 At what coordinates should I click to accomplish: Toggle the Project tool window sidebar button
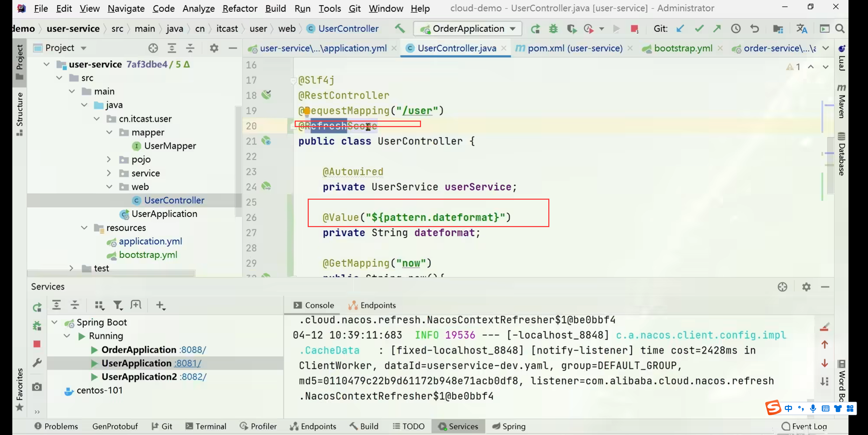20,62
